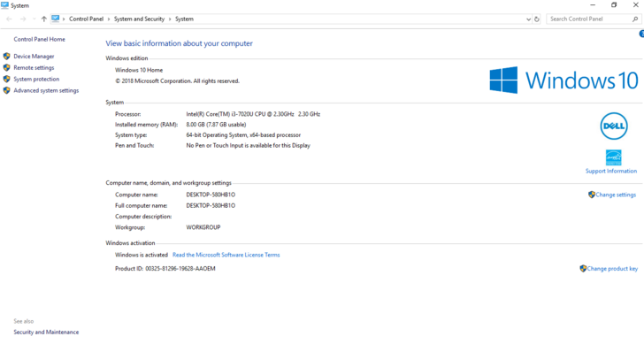Screen dimensions: 644x344
Task: Click Change settings link
Action: (616, 195)
